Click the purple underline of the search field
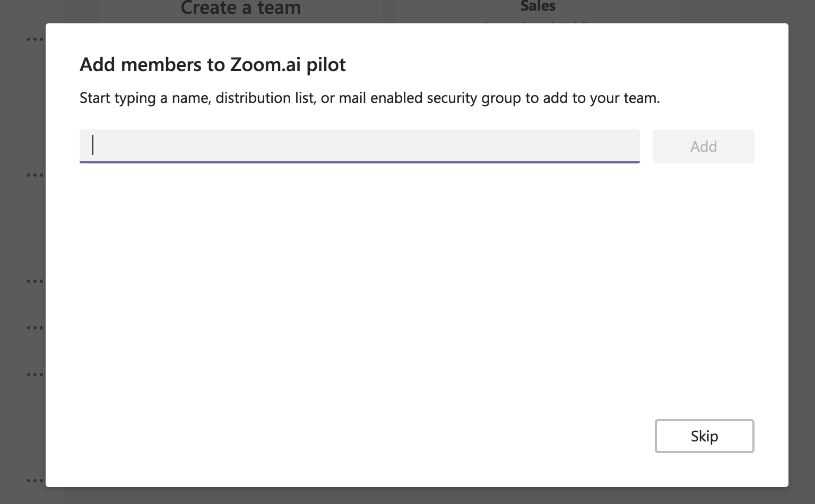Viewport: 815px width, 504px height. coord(359,162)
